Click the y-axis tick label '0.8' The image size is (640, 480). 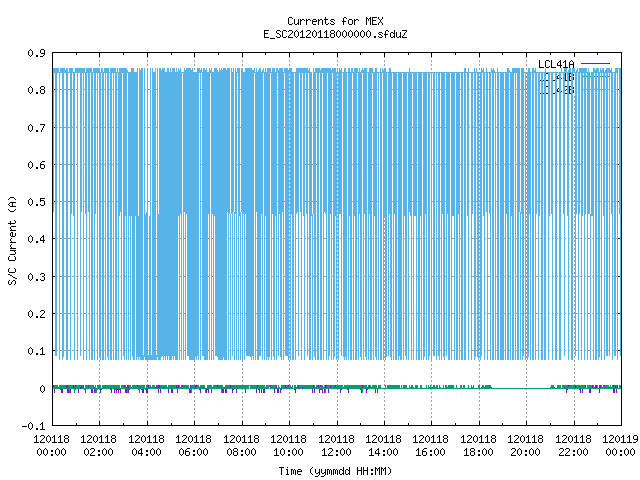pyautogui.click(x=36, y=90)
